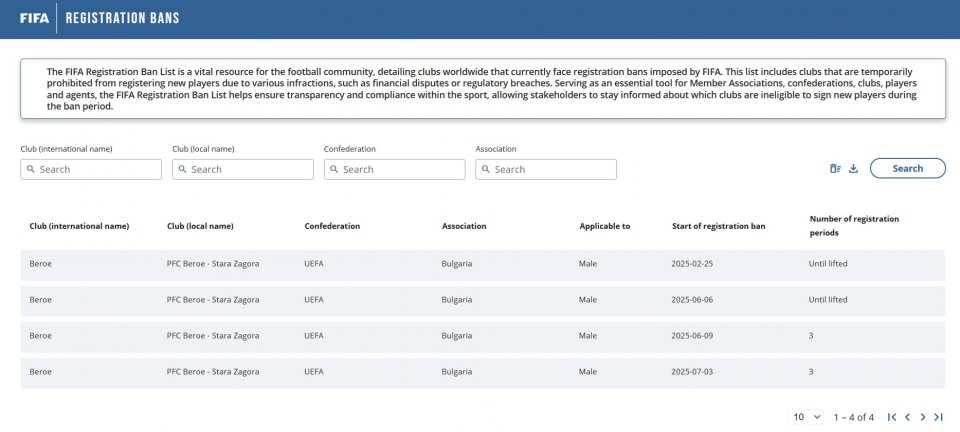Go to first page of results
This screenshot has height=432, width=960.
pyautogui.click(x=892, y=417)
